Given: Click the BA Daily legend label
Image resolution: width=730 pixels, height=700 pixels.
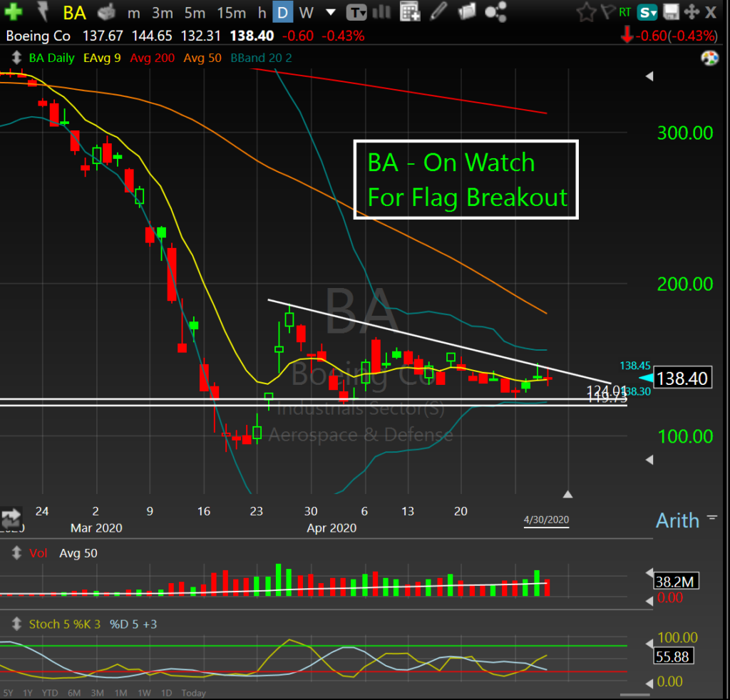Looking at the screenshot, I should pyautogui.click(x=51, y=58).
